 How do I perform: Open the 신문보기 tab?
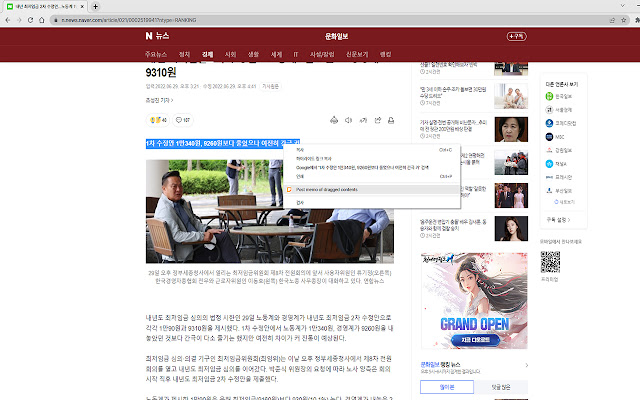click(357, 54)
